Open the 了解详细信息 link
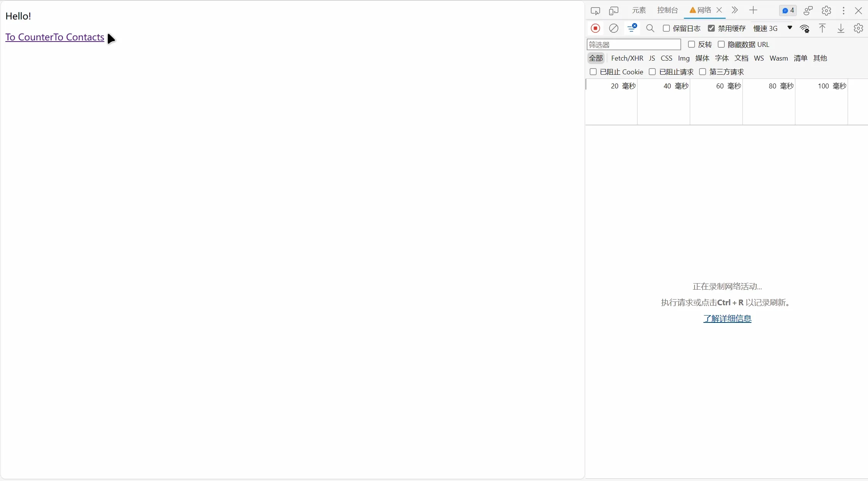This screenshot has width=868, height=481. pyautogui.click(x=727, y=318)
